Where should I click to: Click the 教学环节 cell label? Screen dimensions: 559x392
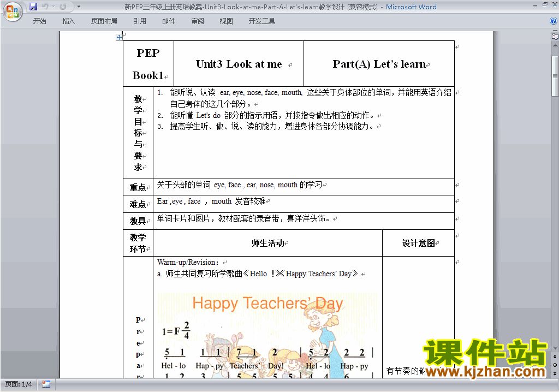138,243
